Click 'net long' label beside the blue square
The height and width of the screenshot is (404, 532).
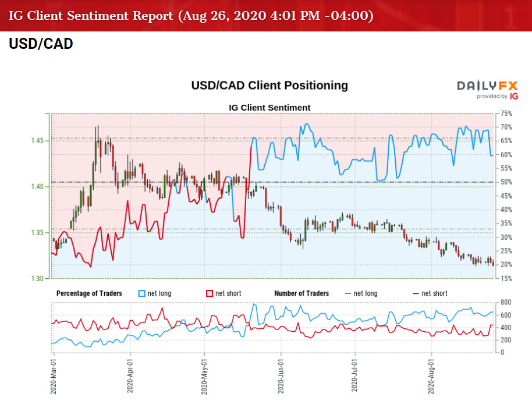click(x=159, y=293)
